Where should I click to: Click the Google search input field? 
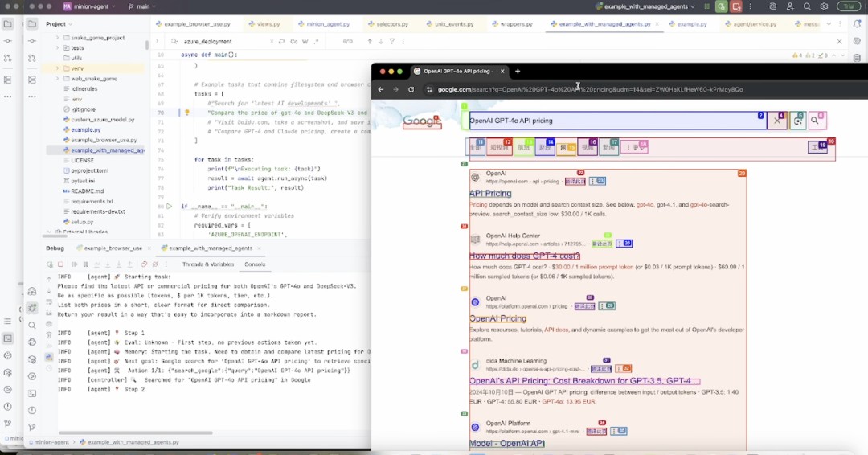pos(611,121)
